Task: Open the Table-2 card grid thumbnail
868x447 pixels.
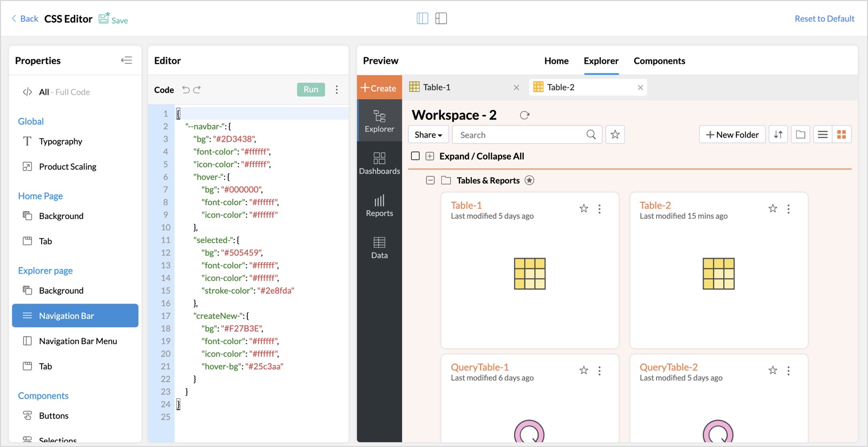Action: click(718, 273)
